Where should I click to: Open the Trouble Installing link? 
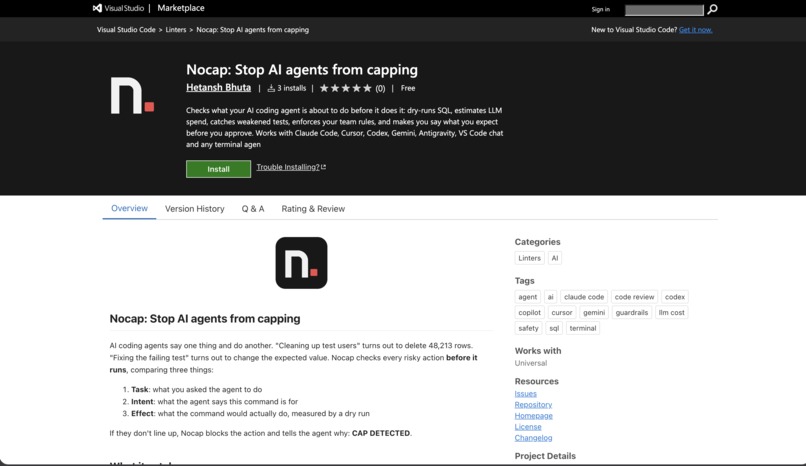point(288,167)
